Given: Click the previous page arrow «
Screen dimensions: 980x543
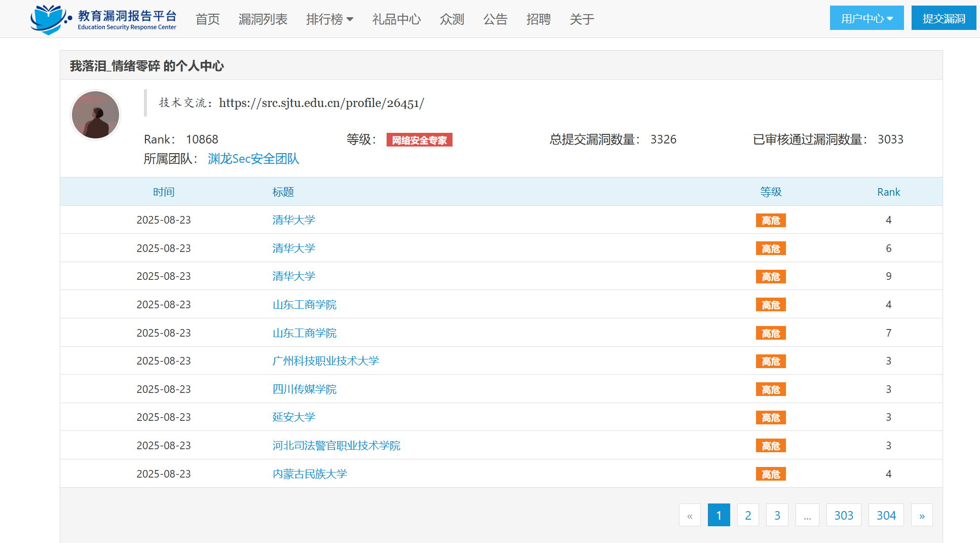Looking at the screenshot, I should click(x=689, y=516).
